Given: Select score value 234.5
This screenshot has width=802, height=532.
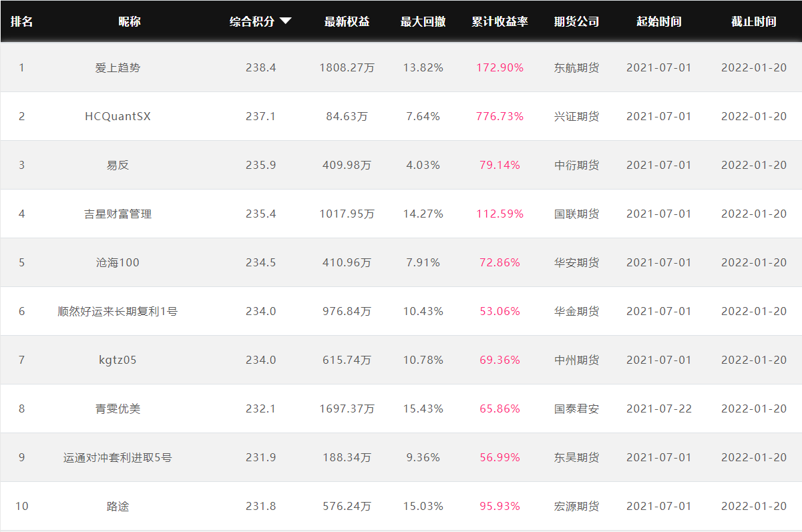Looking at the screenshot, I should tap(260, 262).
